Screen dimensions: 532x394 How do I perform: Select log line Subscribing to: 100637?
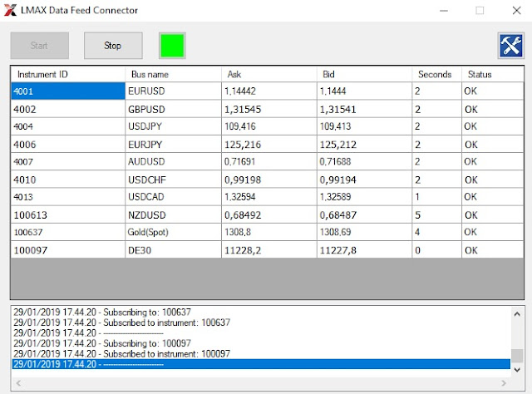(x=261, y=312)
